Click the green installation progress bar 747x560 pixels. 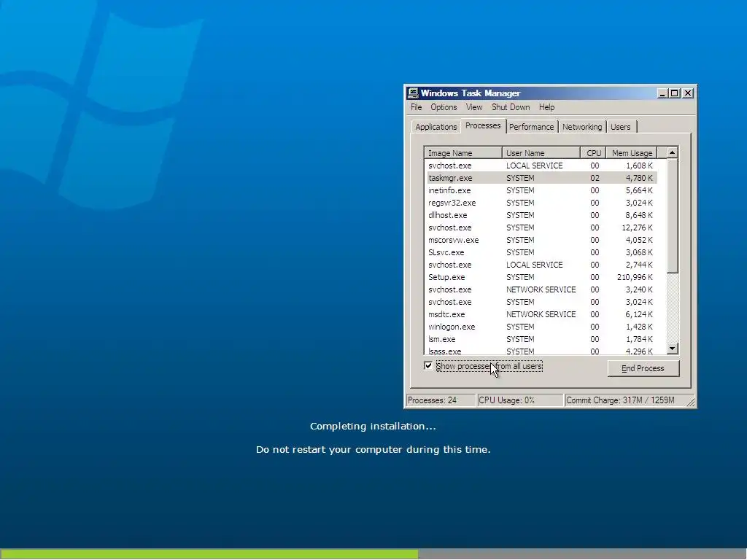coord(209,554)
